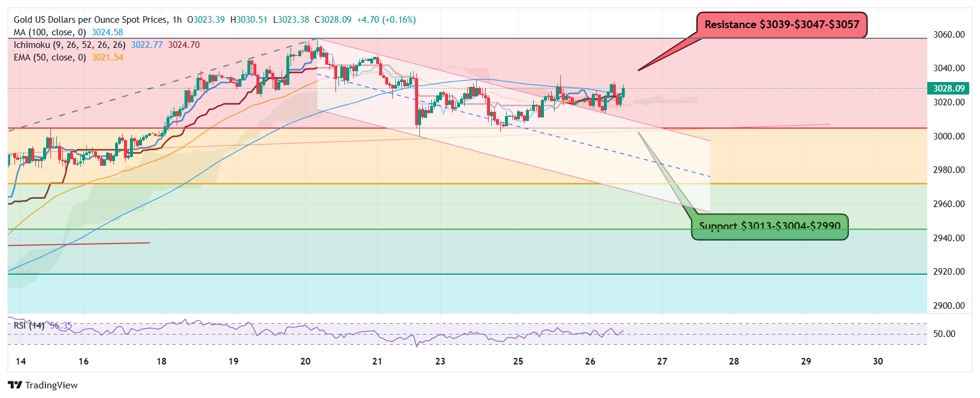Click date 26 on time axis
This screenshot has width=980, height=398.
590,361
